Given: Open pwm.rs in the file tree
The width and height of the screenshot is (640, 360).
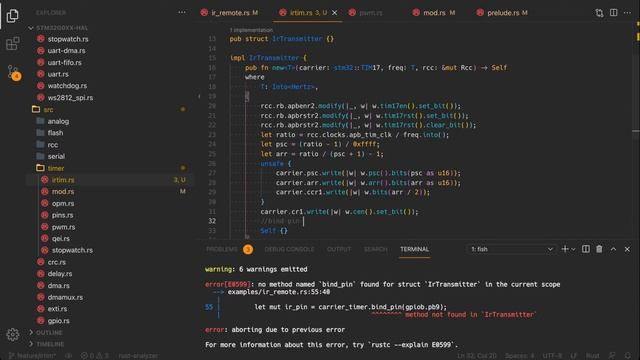Looking at the screenshot, I should click(x=63, y=227).
